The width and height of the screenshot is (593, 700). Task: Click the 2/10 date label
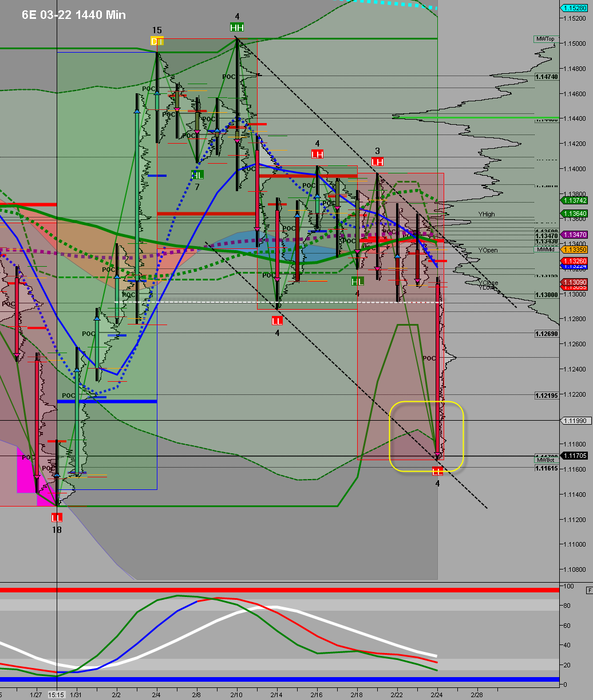(x=237, y=695)
